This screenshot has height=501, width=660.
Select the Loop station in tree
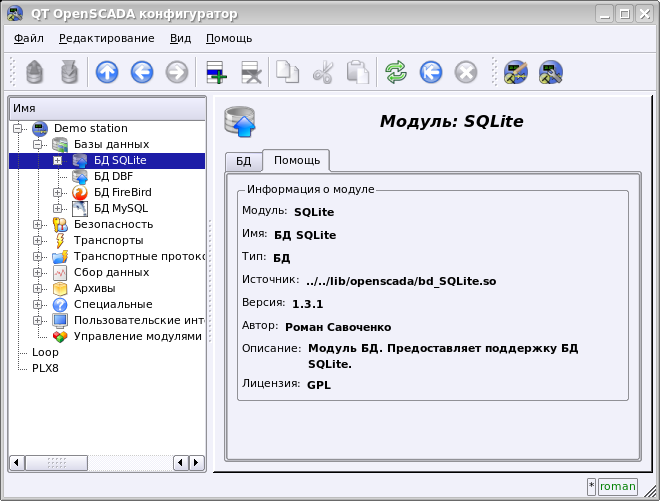(x=45, y=352)
